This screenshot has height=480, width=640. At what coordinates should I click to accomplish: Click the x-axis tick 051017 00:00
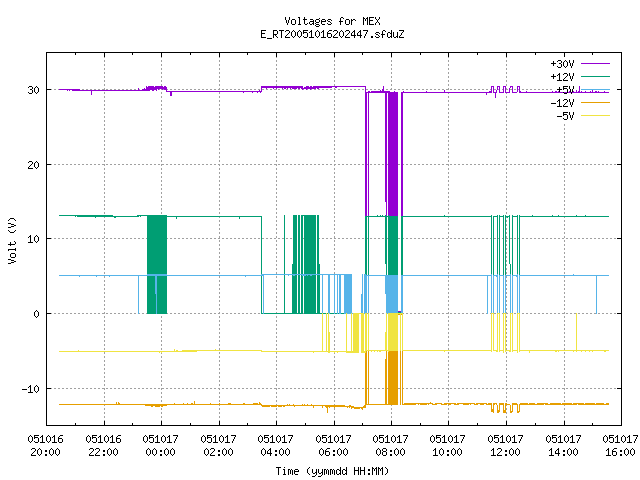coord(161,445)
